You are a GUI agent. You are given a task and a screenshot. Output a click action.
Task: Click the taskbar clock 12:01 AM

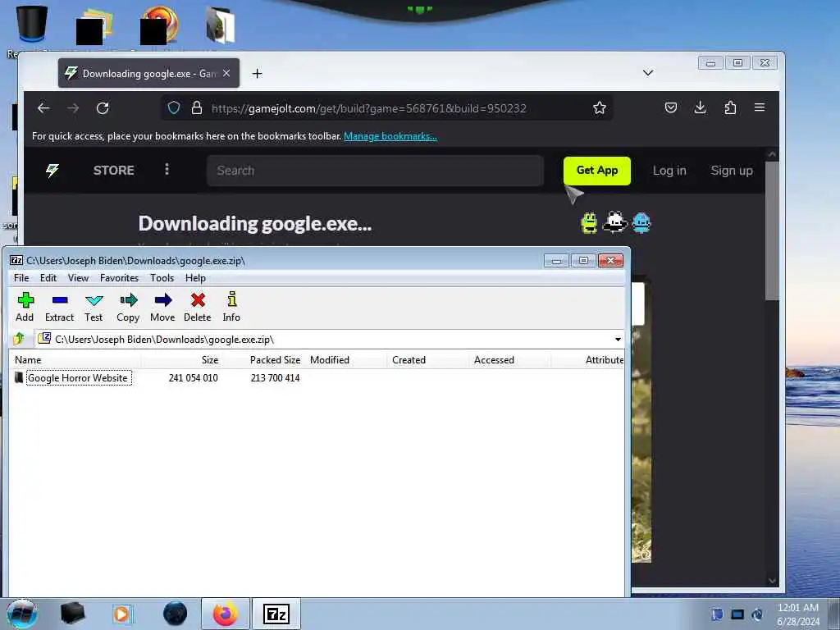click(x=797, y=608)
